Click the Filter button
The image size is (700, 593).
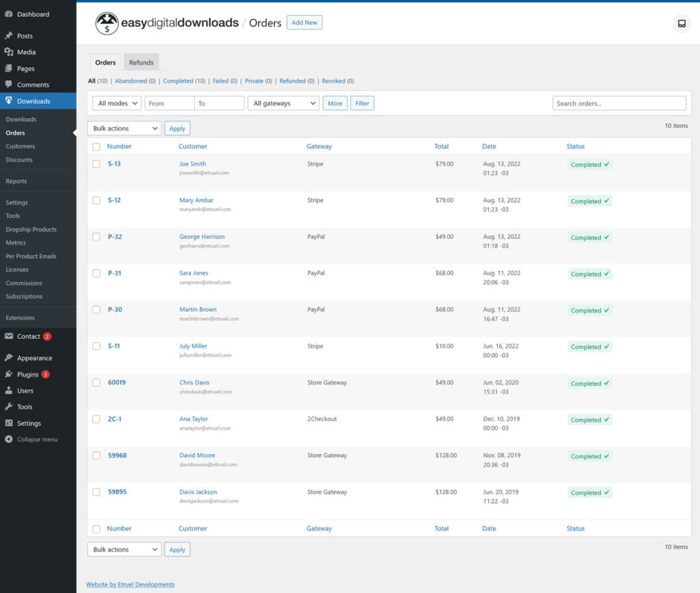coord(362,103)
